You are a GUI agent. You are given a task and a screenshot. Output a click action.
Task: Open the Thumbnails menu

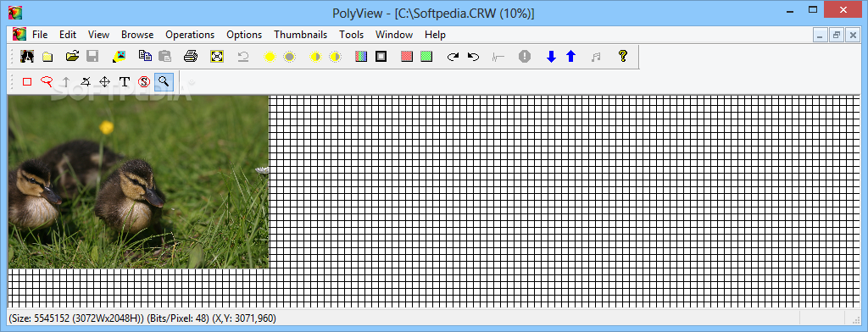click(x=301, y=35)
